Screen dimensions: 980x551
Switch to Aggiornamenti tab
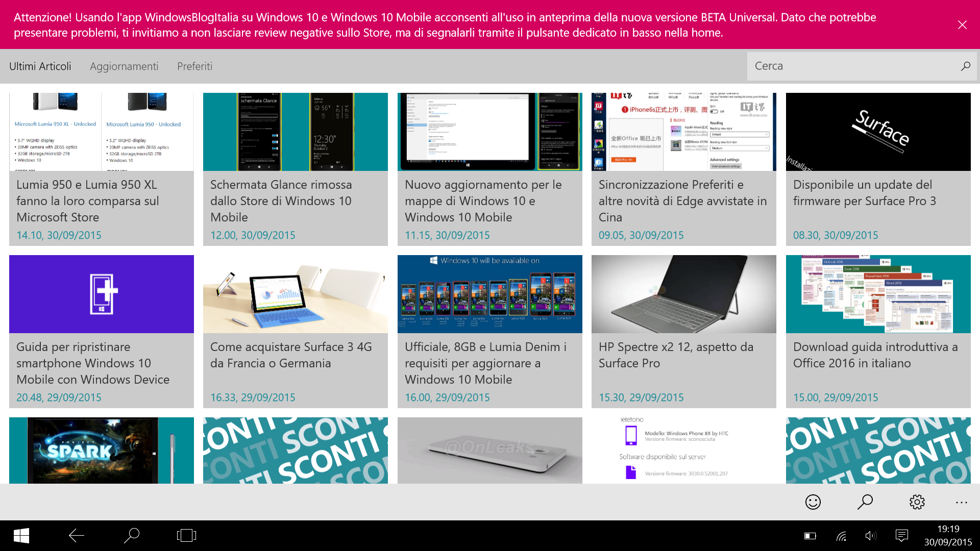pyautogui.click(x=124, y=66)
